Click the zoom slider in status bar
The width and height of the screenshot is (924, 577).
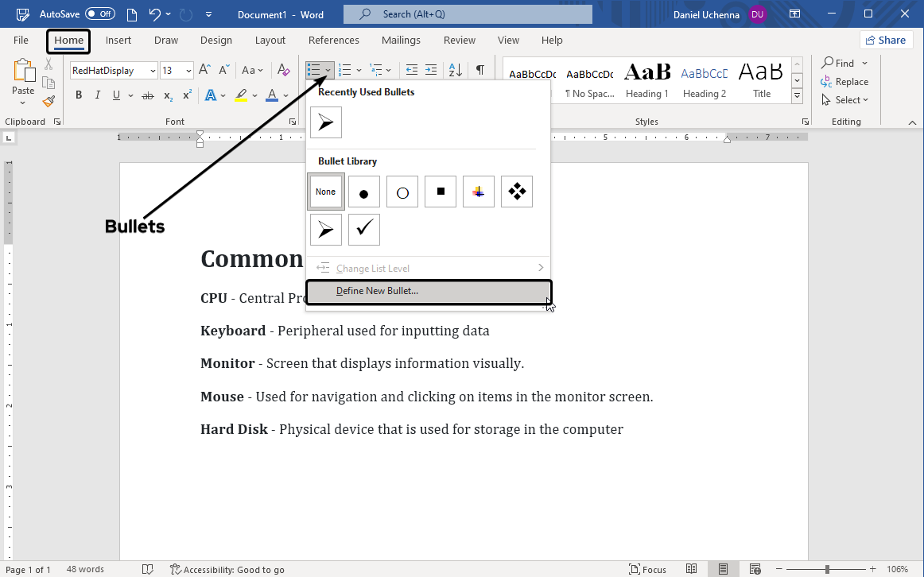pos(827,569)
